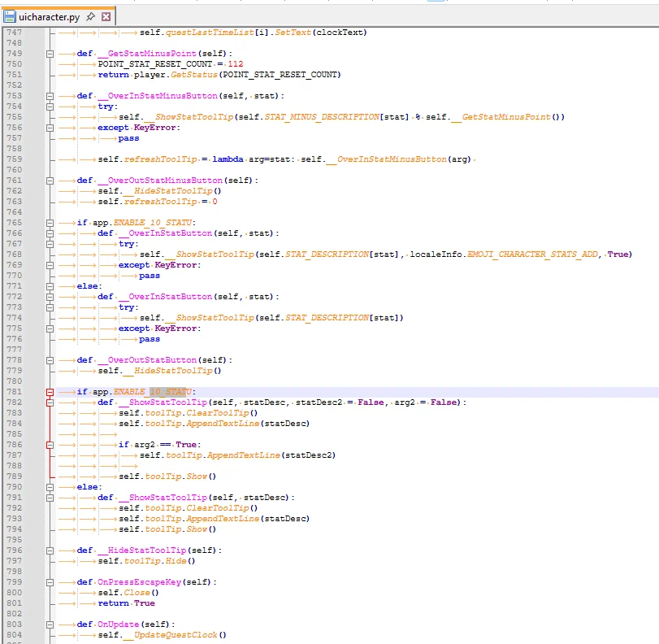The height and width of the screenshot is (644, 659).
Task: Fold the else block at line 790
Action: tap(50, 487)
